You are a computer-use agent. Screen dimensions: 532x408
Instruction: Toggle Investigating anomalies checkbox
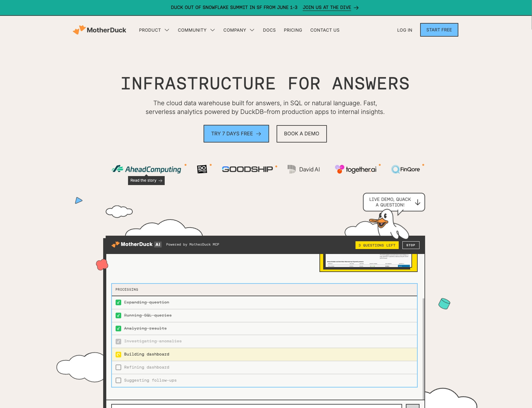point(118,341)
